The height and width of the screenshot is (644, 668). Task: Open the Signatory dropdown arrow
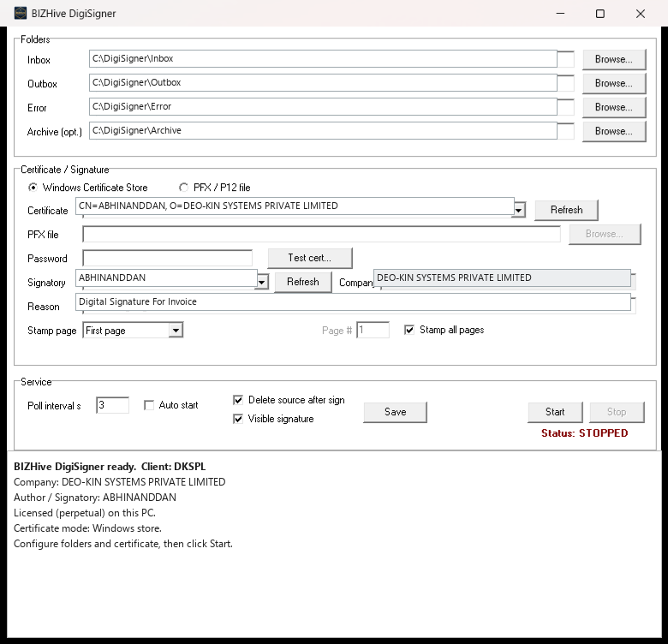tap(262, 282)
